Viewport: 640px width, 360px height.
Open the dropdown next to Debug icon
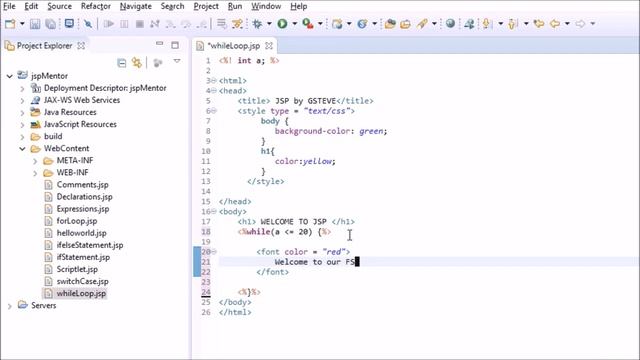click(x=269, y=24)
